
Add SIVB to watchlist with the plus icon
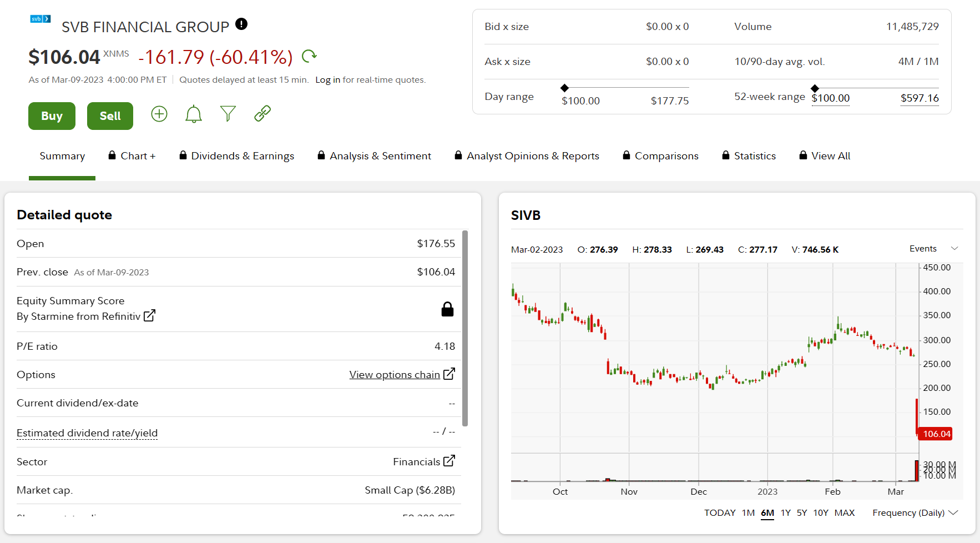159,114
